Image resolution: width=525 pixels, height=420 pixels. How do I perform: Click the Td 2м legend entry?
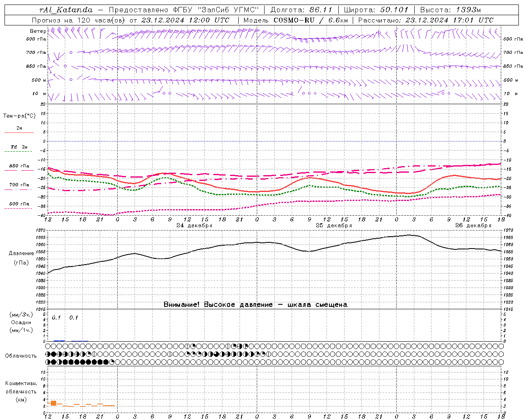(x=19, y=147)
